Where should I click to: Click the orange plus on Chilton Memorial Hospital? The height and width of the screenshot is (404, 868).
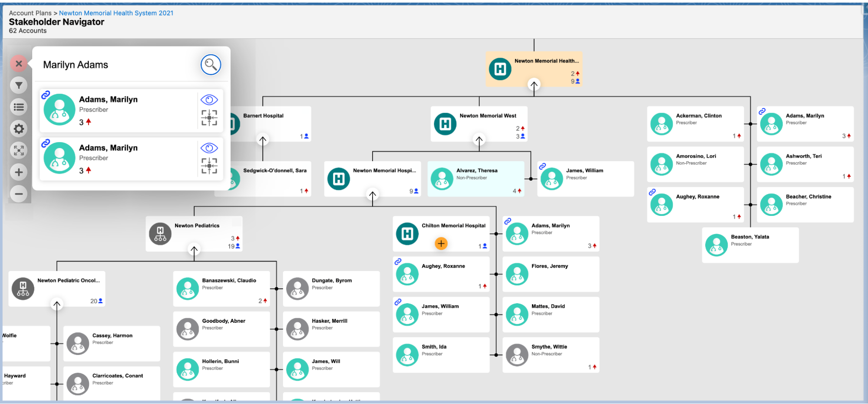tap(441, 244)
